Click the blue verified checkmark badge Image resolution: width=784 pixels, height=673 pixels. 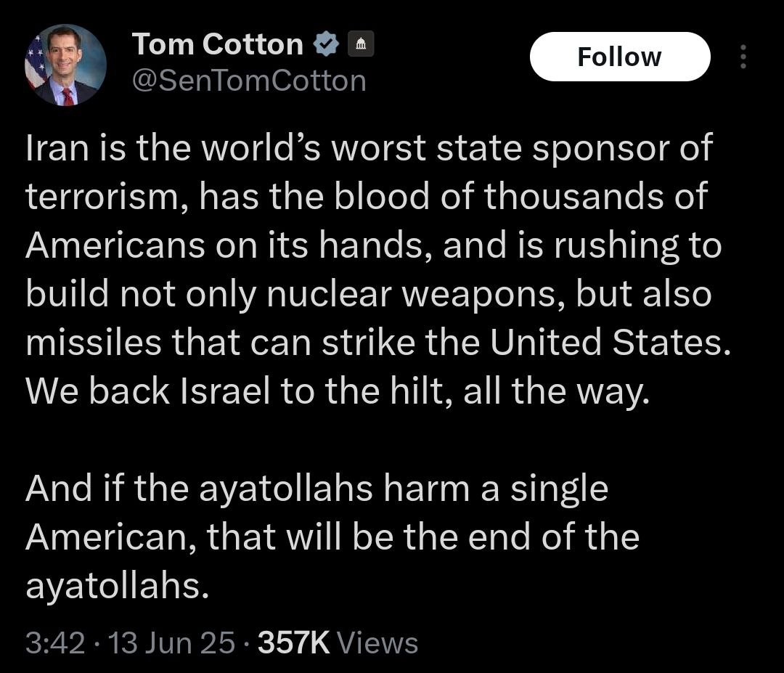pyautogui.click(x=326, y=45)
